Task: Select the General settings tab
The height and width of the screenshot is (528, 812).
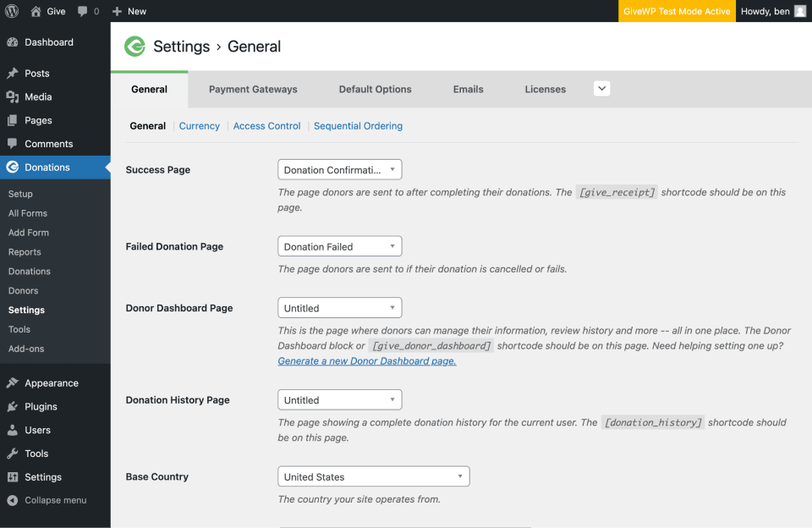Action: coord(149,89)
